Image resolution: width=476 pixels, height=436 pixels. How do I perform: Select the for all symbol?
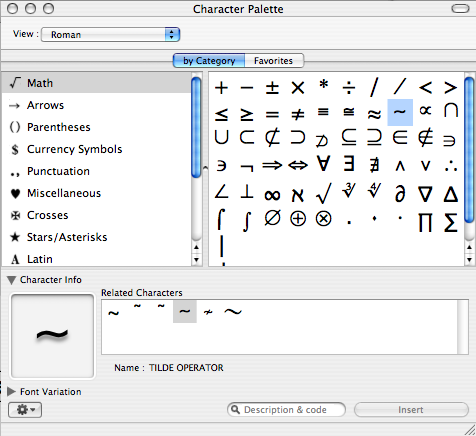(324, 164)
